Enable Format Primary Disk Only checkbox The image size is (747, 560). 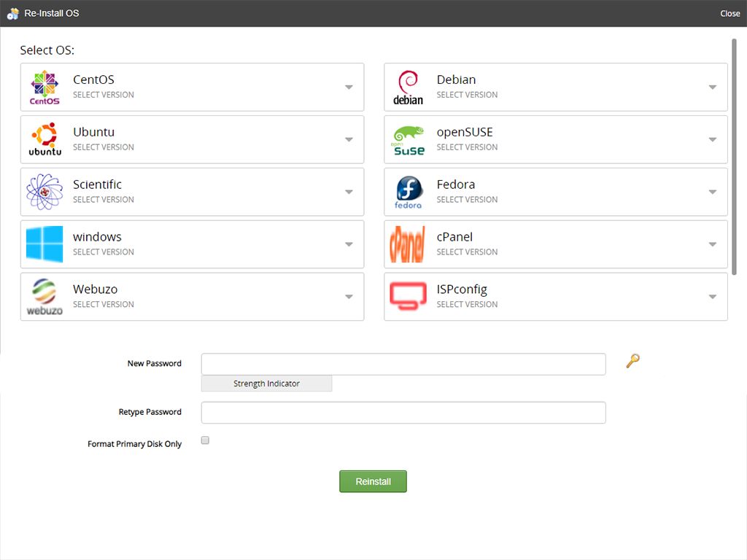pyautogui.click(x=205, y=440)
